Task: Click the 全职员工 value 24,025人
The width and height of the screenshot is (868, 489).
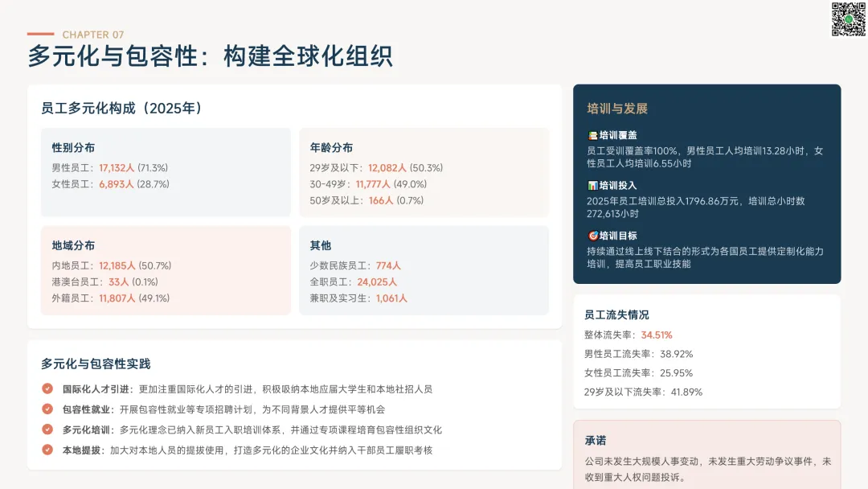Action: 377,281
